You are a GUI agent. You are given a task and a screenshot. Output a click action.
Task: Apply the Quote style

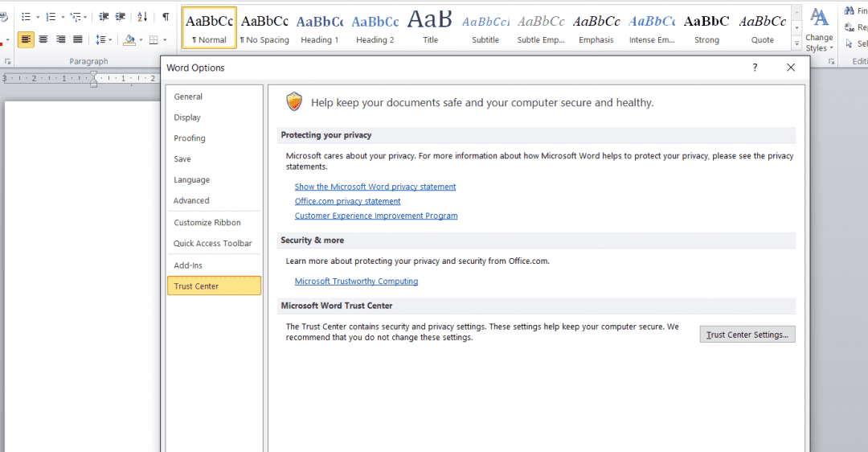point(762,27)
